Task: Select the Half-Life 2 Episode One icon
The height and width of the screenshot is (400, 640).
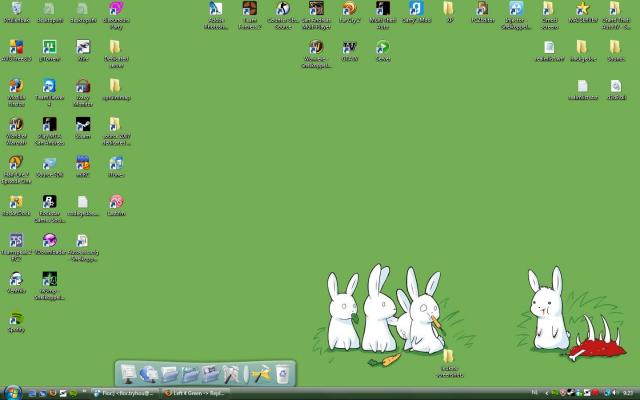Action: click(16, 163)
